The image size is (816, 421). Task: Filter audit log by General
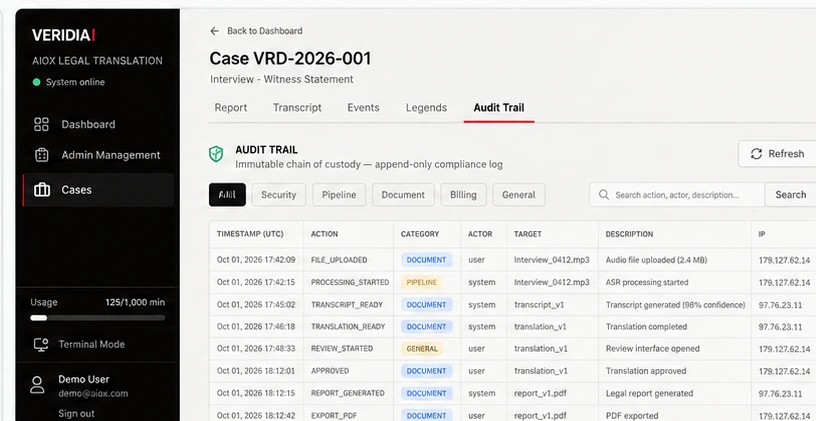point(519,195)
